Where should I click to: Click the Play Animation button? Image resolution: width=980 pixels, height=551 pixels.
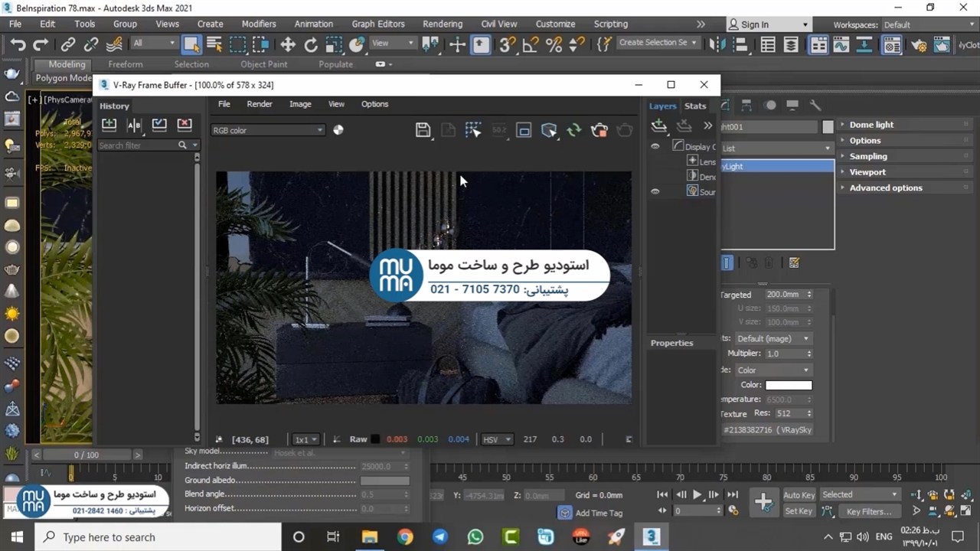point(697,495)
